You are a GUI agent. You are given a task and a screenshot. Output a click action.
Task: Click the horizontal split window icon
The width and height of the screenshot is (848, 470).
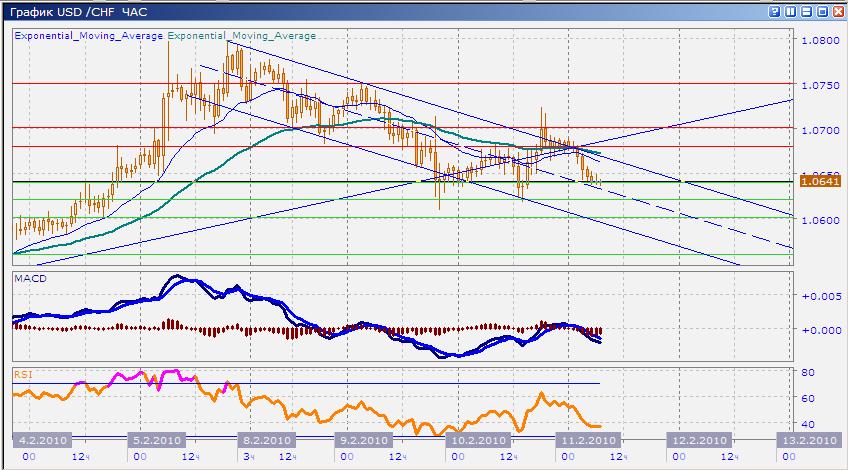(x=807, y=11)
